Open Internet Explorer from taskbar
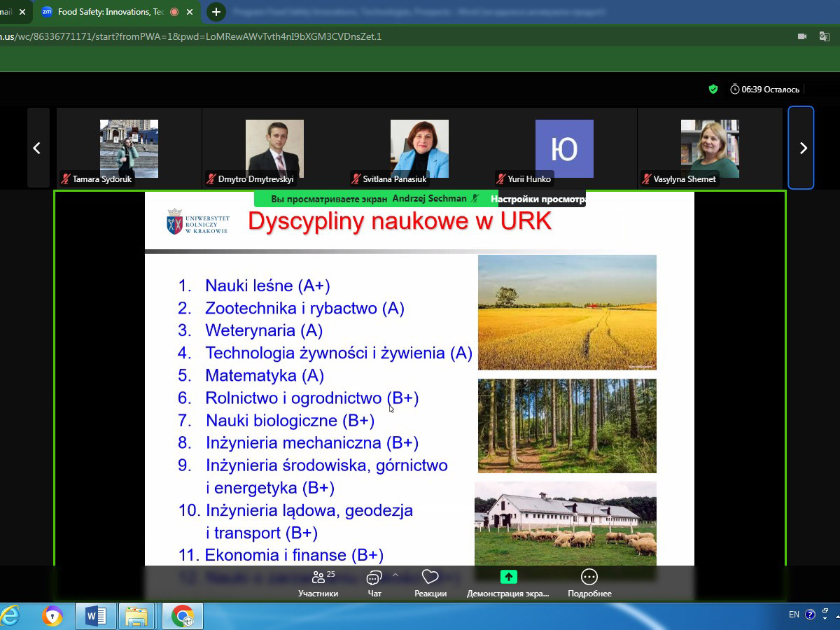Image resolution: width=840 pixels, height=630 pixels. click(10, 616)
